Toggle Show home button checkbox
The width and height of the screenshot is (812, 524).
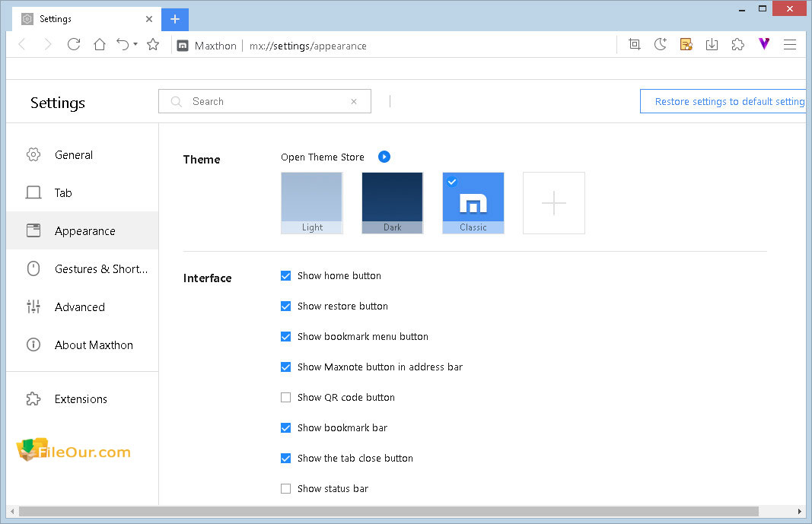tap(286, 276)
